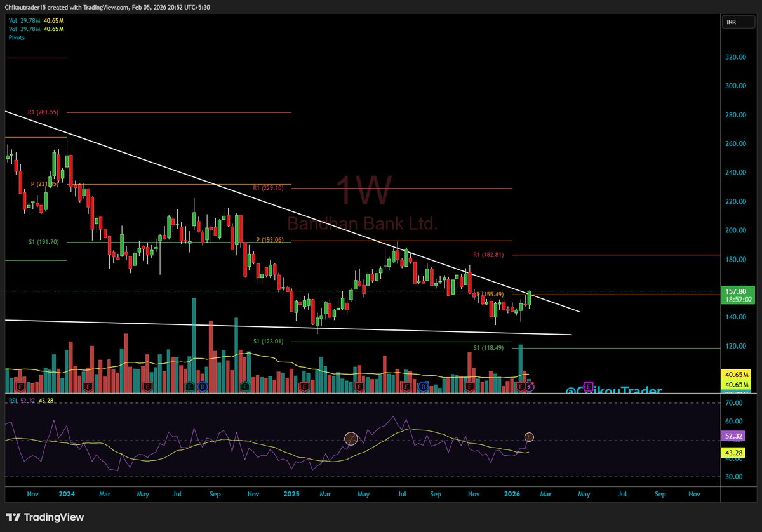The height and width of the screenshot is (532, 762).
Task: Click the R1 (229.10) pivot label
Action: tap(269, 188)
